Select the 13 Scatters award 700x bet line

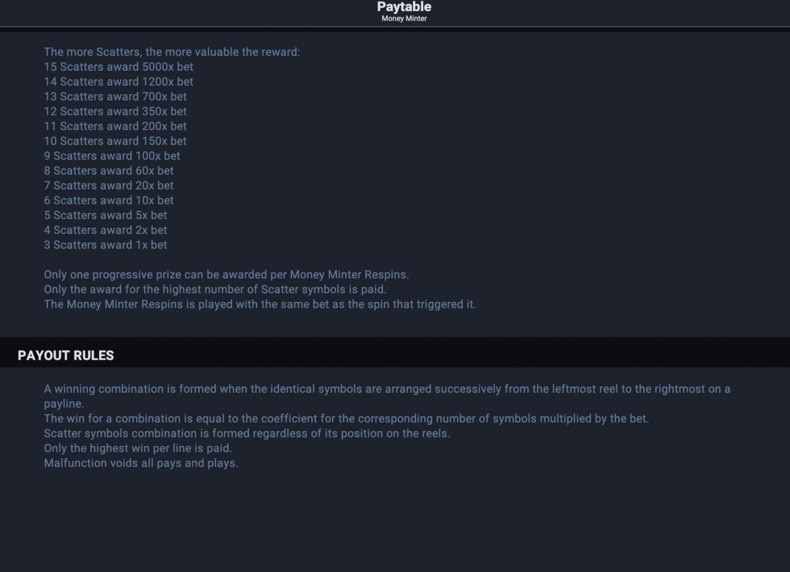coord(115,96)
